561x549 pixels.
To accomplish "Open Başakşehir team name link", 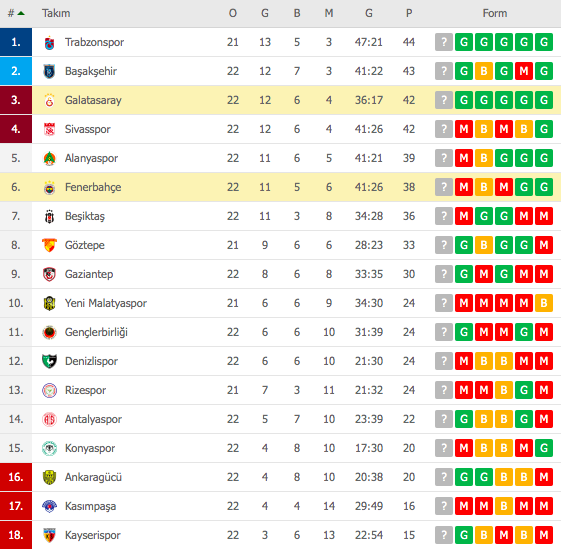I will point(91,71).
